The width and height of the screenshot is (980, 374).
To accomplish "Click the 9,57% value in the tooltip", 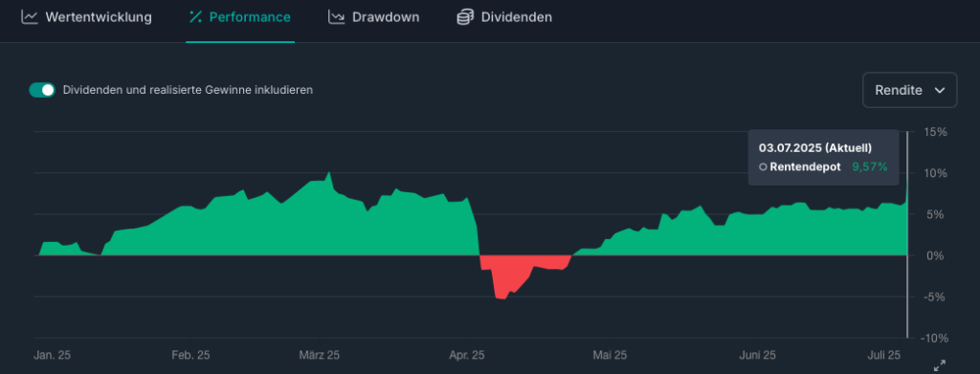I will click(870, 166).
